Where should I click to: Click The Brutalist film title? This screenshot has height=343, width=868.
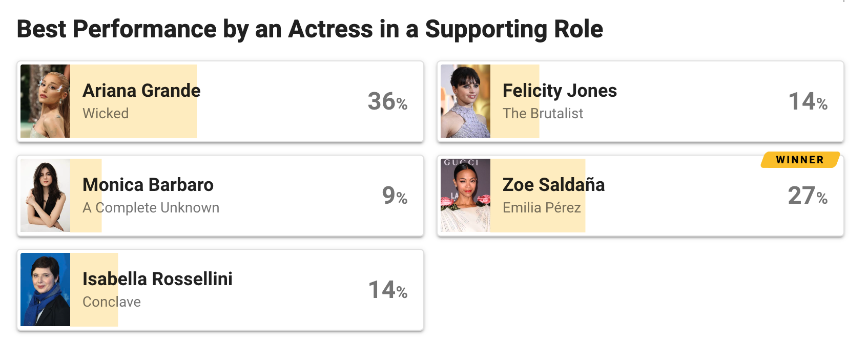543,114
